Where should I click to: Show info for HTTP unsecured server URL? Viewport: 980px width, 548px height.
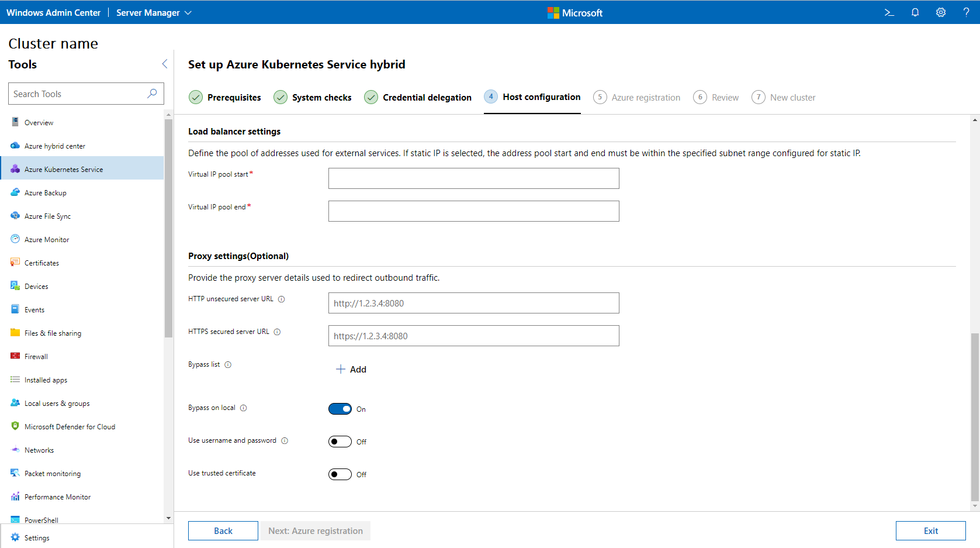pyautogui.click(x=281, y=299)
